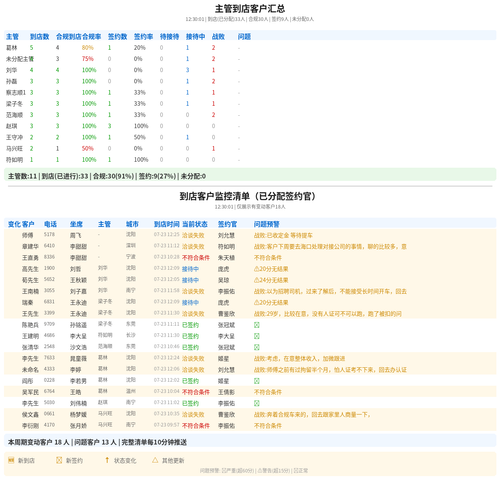Select the 接待中 column header

coord(195,37)
